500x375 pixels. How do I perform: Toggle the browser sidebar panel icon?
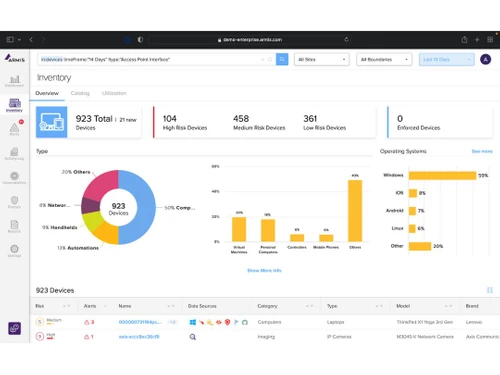[10, 40]
